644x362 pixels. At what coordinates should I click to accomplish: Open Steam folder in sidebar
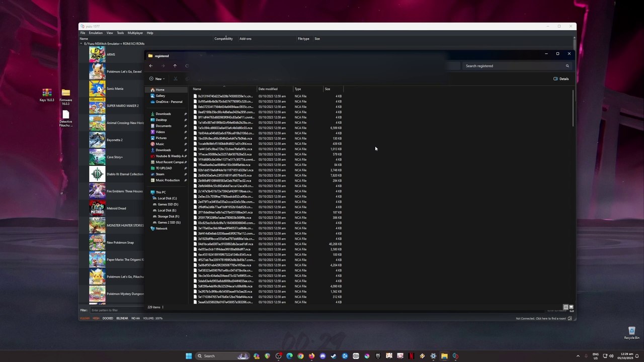coord(160,174)
